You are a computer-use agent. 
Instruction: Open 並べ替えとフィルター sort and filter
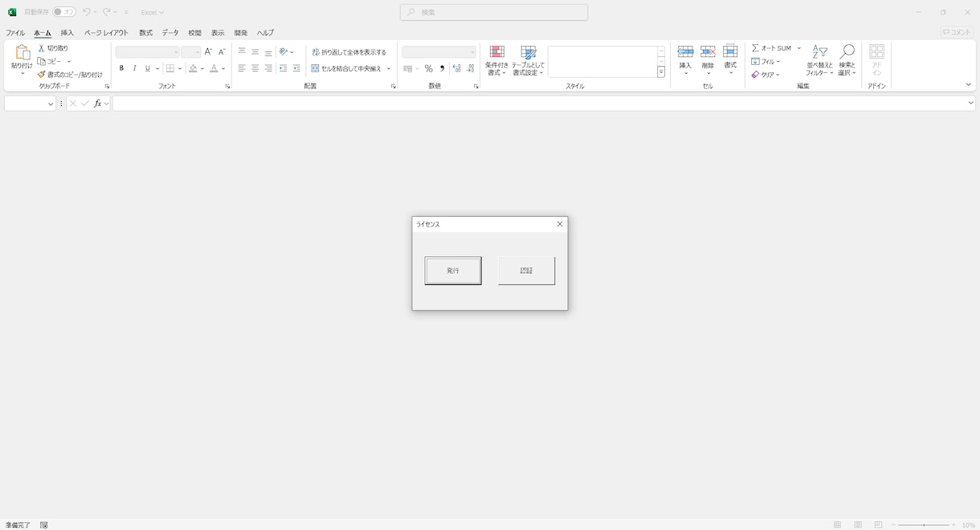tap(819, 60)
